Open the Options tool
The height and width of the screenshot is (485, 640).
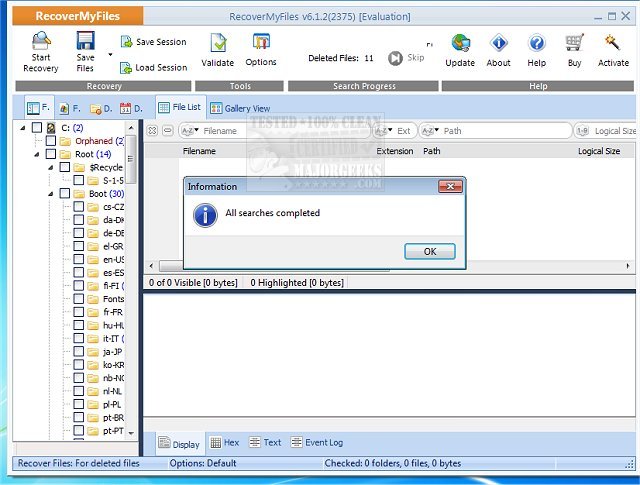(x=261, y=50)
